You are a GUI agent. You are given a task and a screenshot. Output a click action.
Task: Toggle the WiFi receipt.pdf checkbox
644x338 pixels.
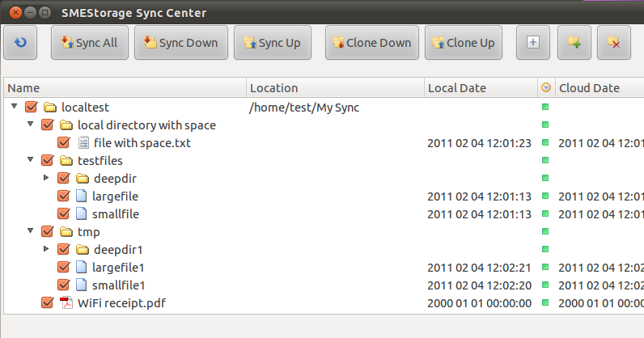coord(47,302)
